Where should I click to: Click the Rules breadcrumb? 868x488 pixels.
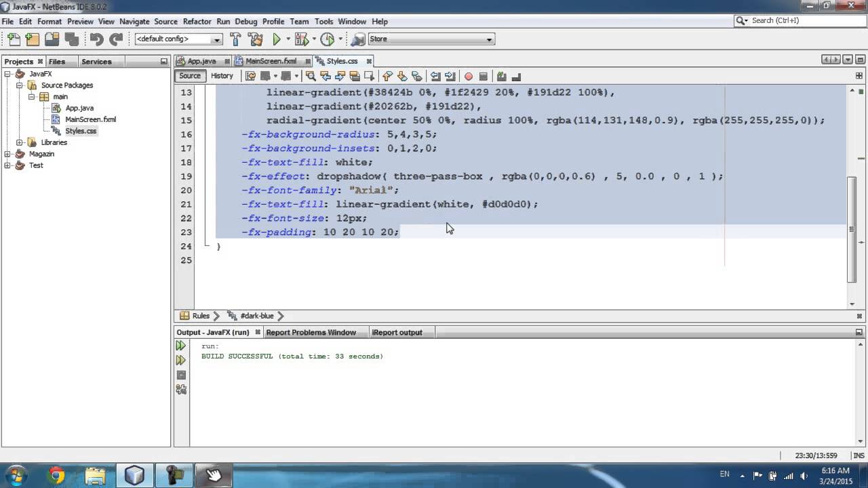point(200,316)
